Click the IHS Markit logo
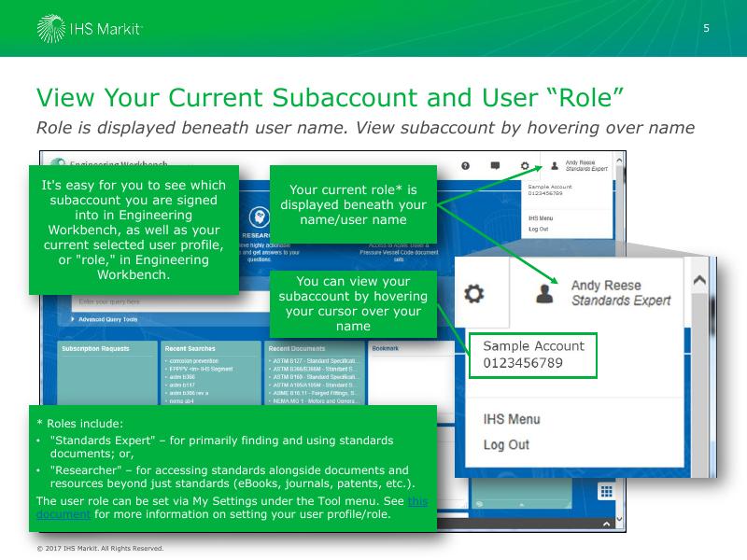747x560 pixels. coord(90,29)
